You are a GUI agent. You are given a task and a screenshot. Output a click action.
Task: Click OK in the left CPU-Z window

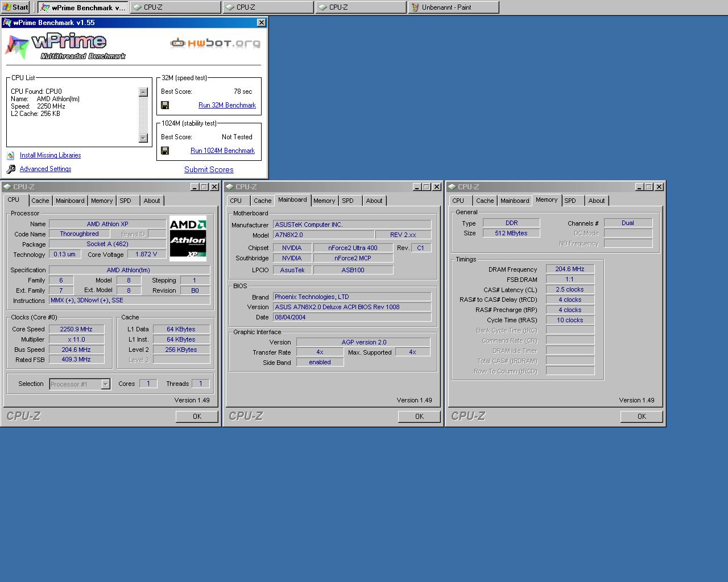197,417
